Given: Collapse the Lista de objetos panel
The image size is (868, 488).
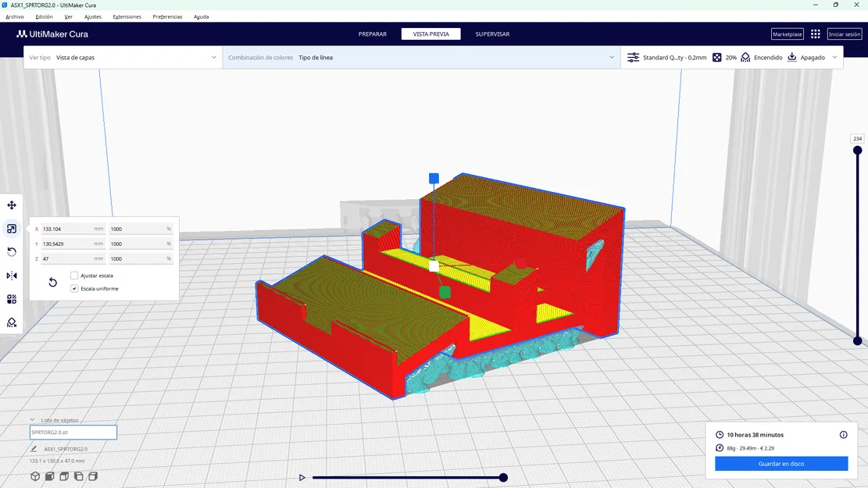Looking at the screenshot, I should pos(32,419).
